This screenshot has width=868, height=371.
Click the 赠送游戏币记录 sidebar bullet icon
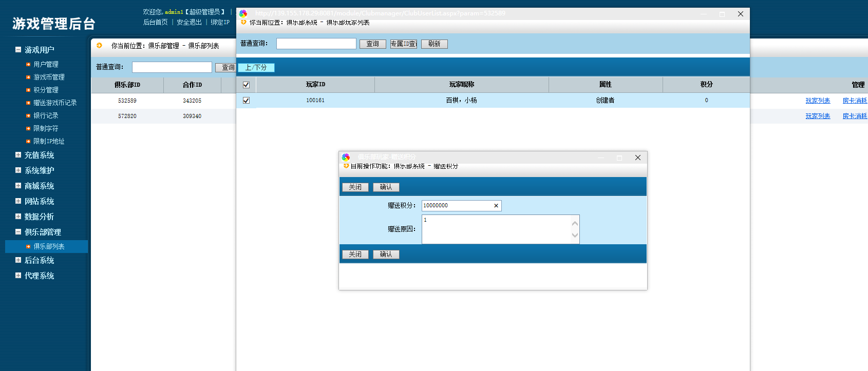(x=28, y=103)
